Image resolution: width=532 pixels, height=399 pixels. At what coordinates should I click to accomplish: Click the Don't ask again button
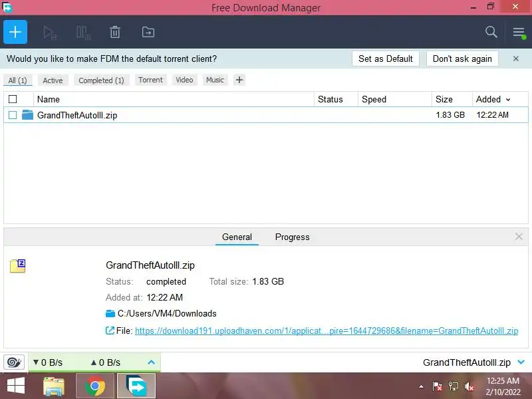click(462, 59)
